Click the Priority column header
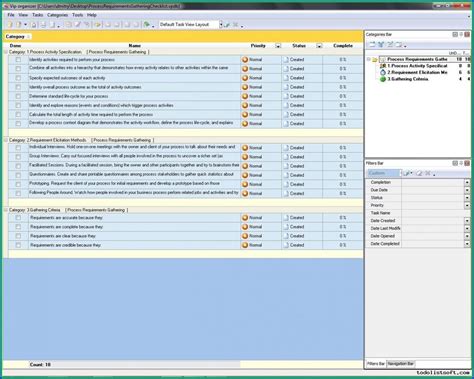Viewport: 474px width, 379px height. 258,46
